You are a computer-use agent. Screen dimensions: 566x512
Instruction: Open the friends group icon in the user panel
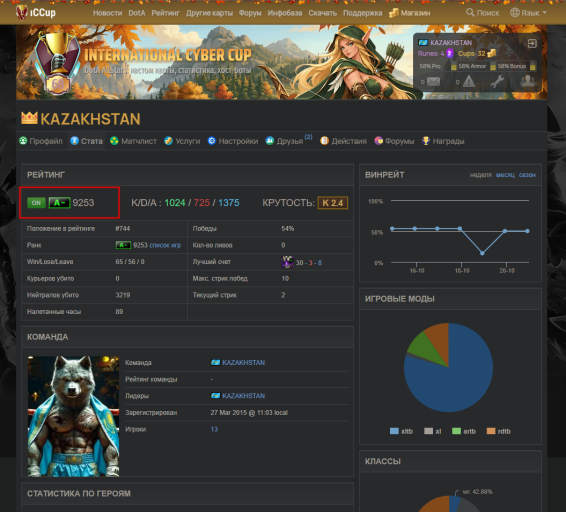pyautogui.click(x=528, y=81)
